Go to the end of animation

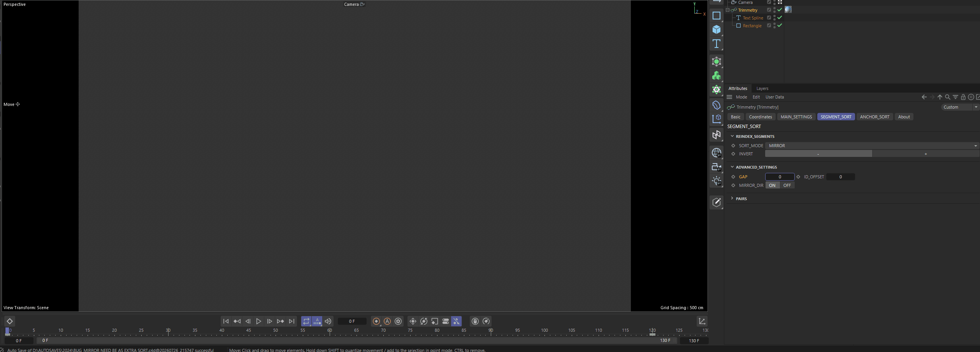pos(292,321)
